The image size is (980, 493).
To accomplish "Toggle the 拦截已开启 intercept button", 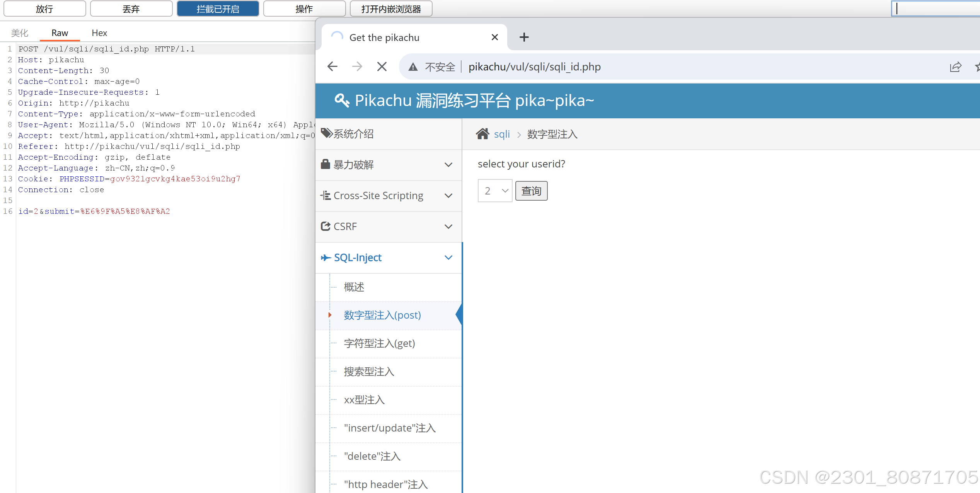I will [x=218, y=9].
